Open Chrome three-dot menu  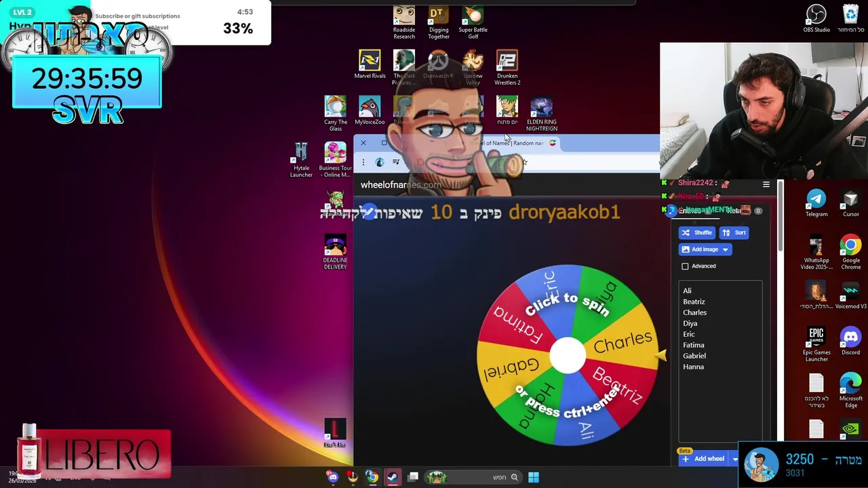(x=363, y=162)
